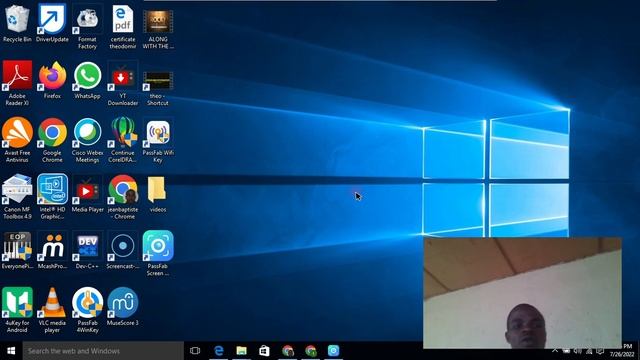Open the Screencast-O-Matic shortcut
The height and width of the screenshot is (360, 640).
122,250
